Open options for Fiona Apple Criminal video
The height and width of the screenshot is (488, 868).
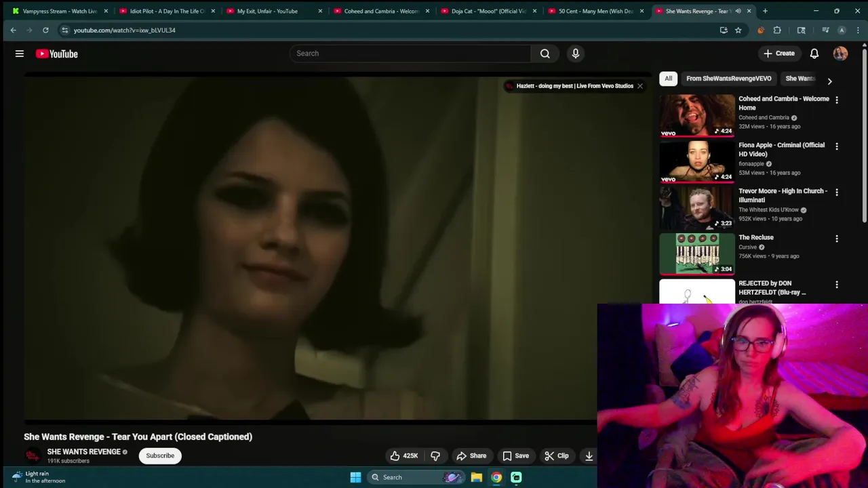(837, 146)
